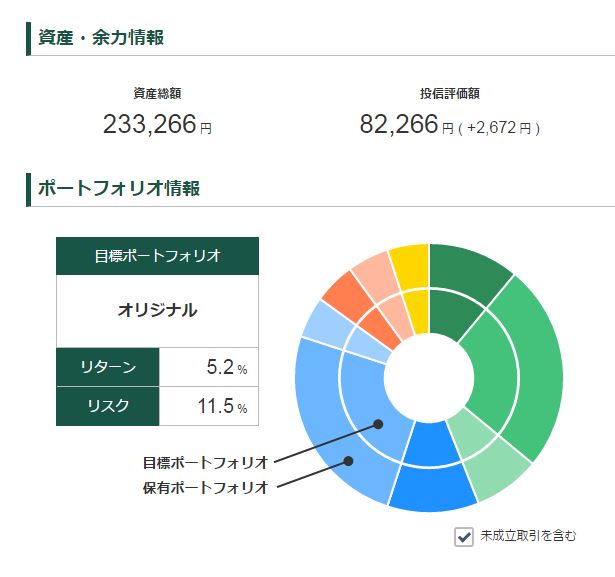Click the outer pale green donut segment
This screenshot has height=577, width=615.
coord(496,467)
